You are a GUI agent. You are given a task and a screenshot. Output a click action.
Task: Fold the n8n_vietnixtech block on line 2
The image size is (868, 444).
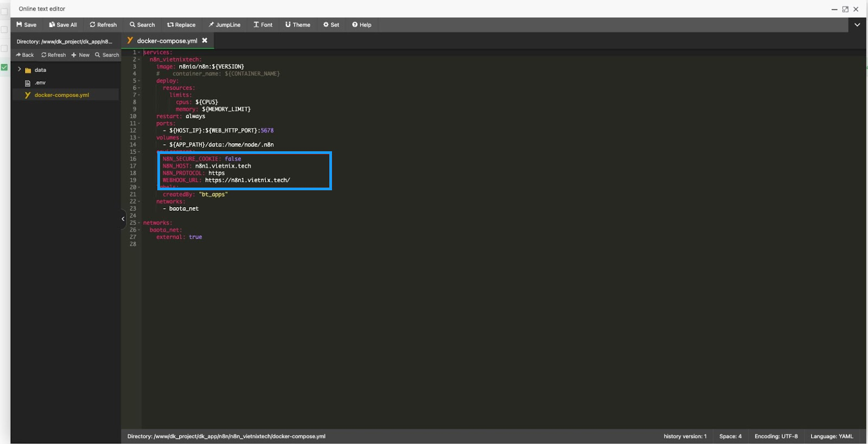coord(139,60)
